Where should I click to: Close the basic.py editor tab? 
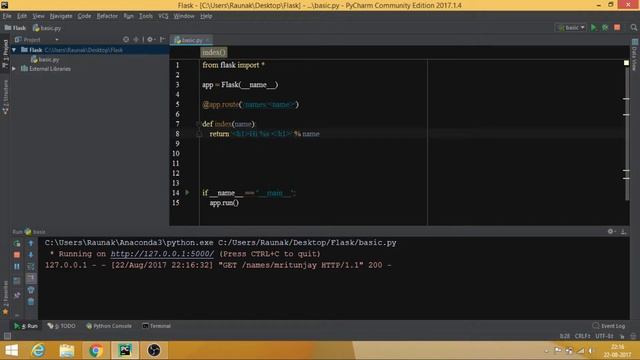207,40
